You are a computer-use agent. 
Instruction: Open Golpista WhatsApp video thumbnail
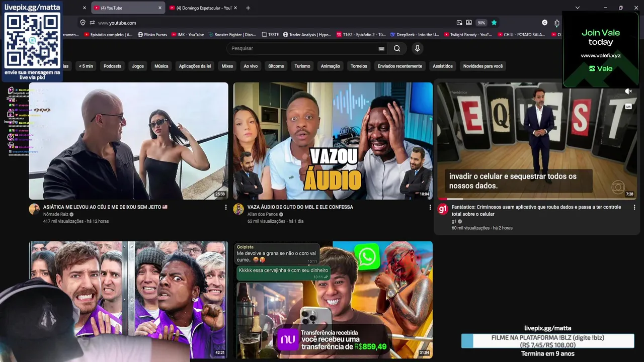pos(333,300)
